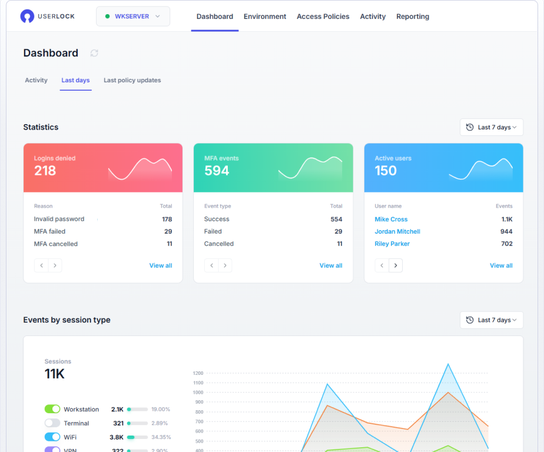The width and height of the screenshot is (544, 452).
Task: Click the MFA failed reason row
Action: pyautogui.click(x=103, y=231)
